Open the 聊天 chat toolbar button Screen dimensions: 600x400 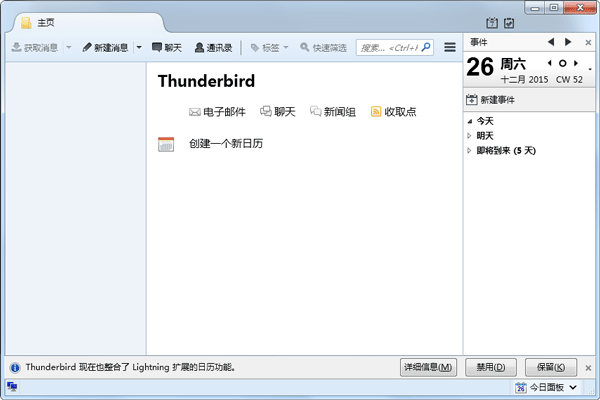tap(166, 47)
